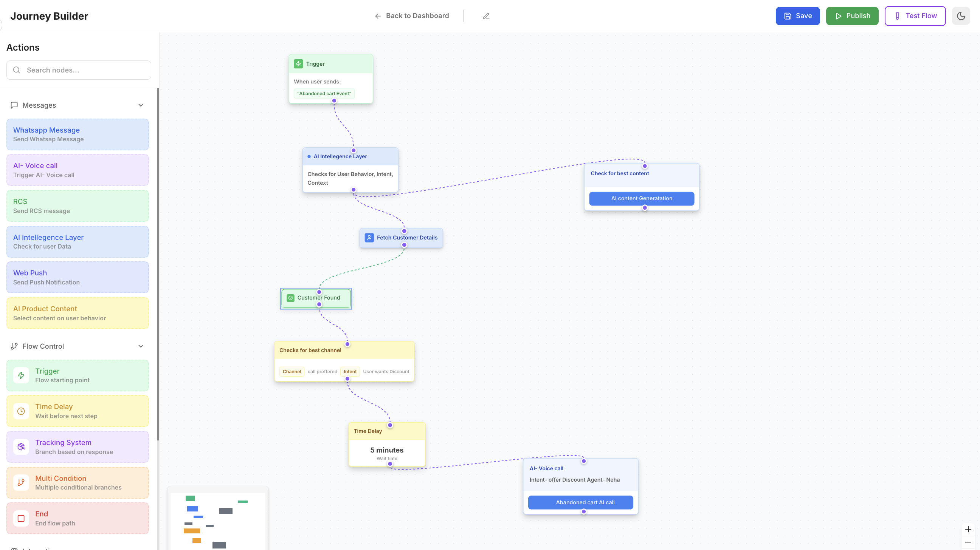This screenshot has width=980, height=550.
Task: Click inside the Search nodes field
Action: pyautogui.click(x=78, y=70)
